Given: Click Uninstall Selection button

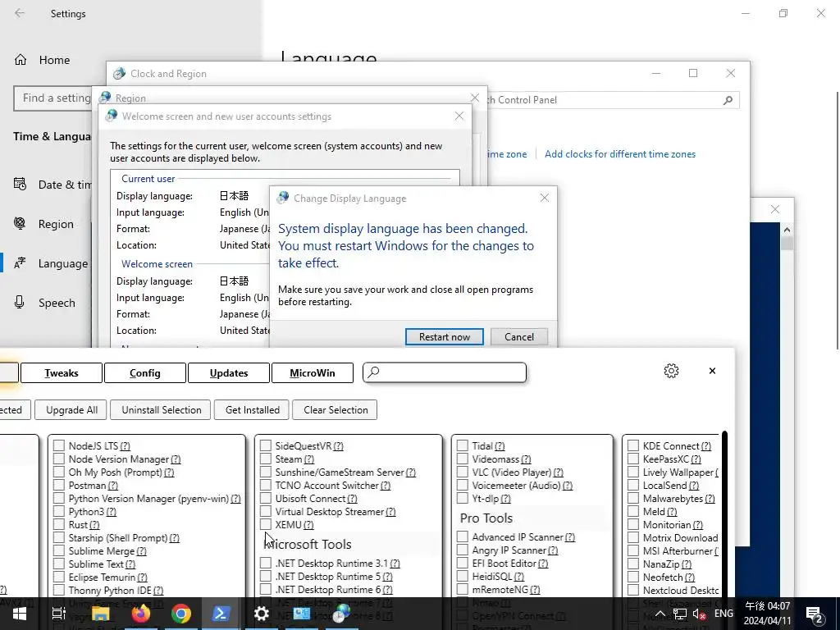Looking at the screenshot, I should pos(162,410).
